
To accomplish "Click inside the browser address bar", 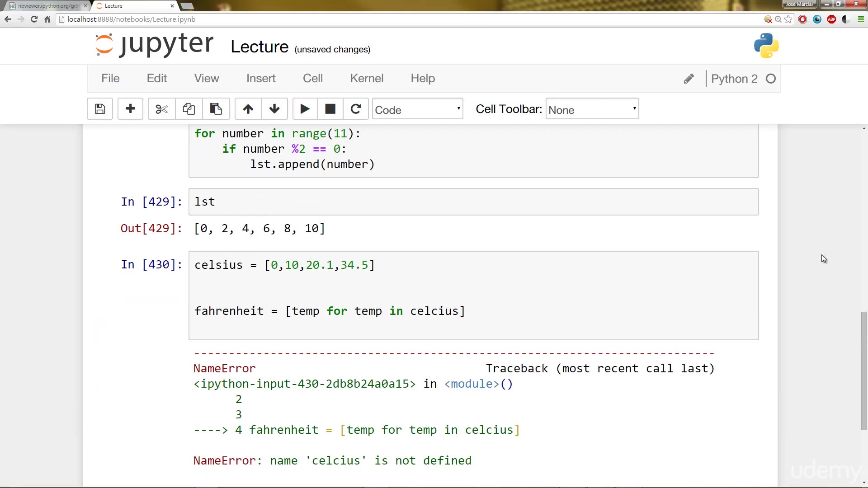I will click(271, 19).
